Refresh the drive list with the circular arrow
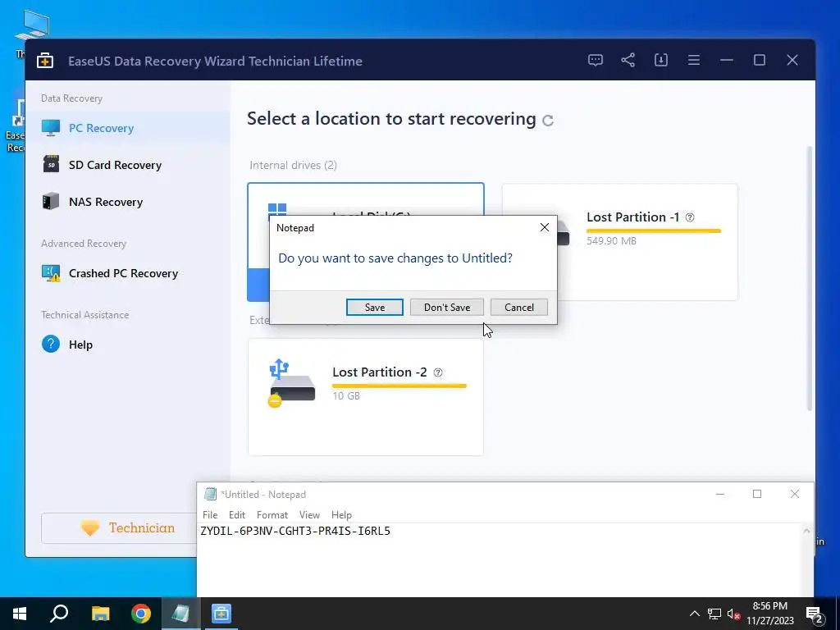 [547, 120]
